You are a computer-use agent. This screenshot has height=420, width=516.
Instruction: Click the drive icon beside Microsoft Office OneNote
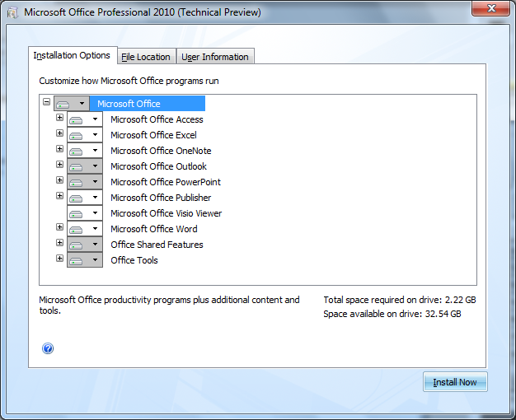[x=77, y=152]
